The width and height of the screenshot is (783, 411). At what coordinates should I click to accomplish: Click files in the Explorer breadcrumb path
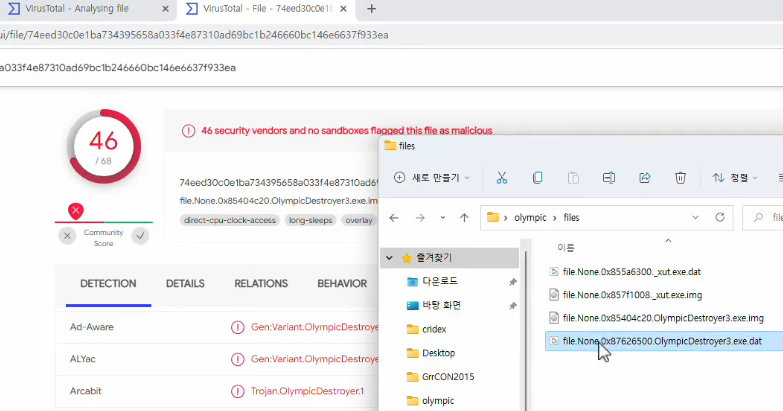(571, 218)
